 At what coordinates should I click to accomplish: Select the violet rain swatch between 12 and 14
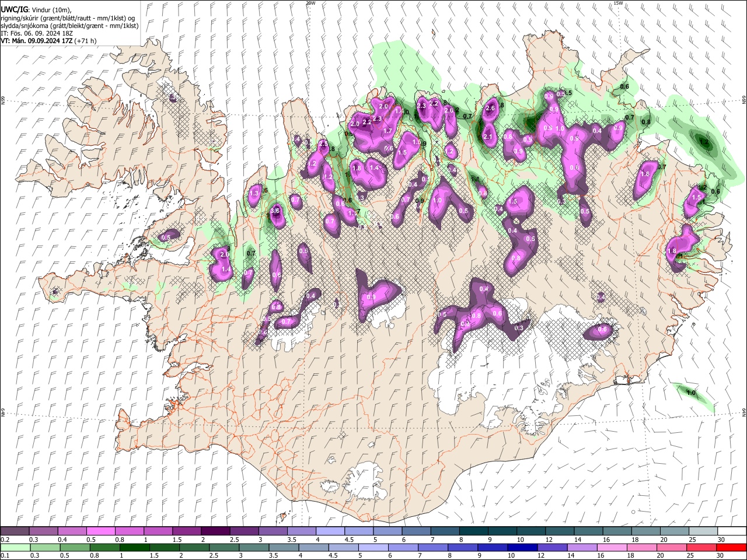pos(552,547)
